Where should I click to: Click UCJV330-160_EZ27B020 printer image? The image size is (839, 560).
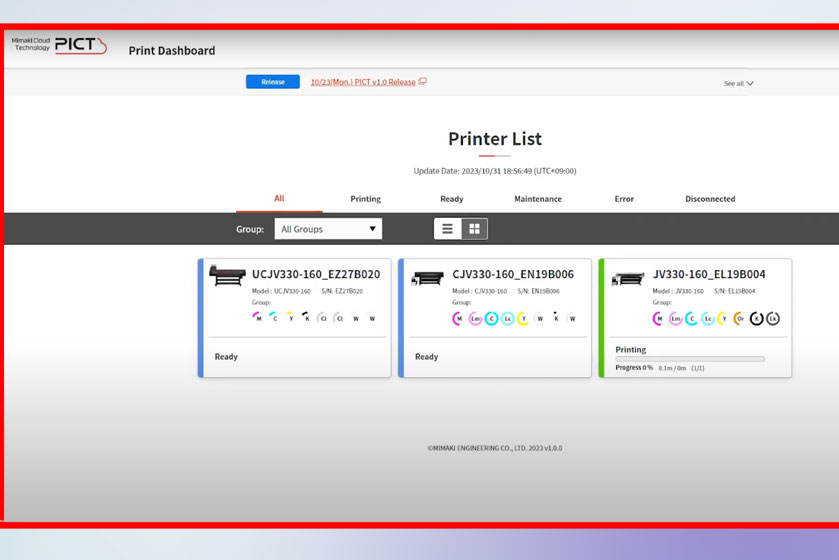227,275
